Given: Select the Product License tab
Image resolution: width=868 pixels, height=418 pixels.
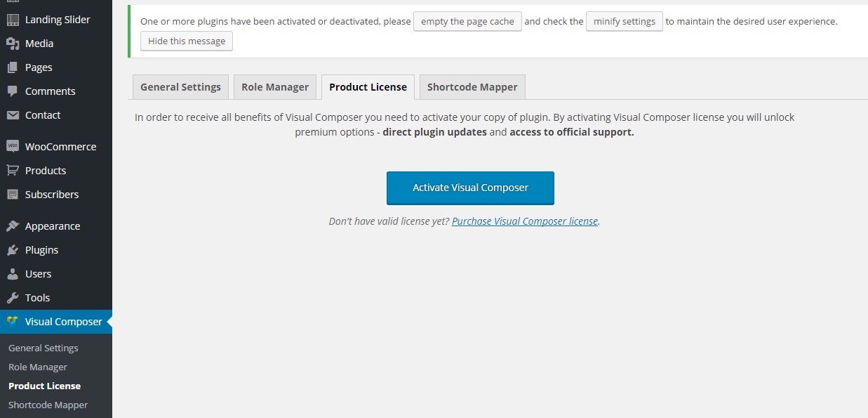Looking at the screenshot, I should coord(368,87).
